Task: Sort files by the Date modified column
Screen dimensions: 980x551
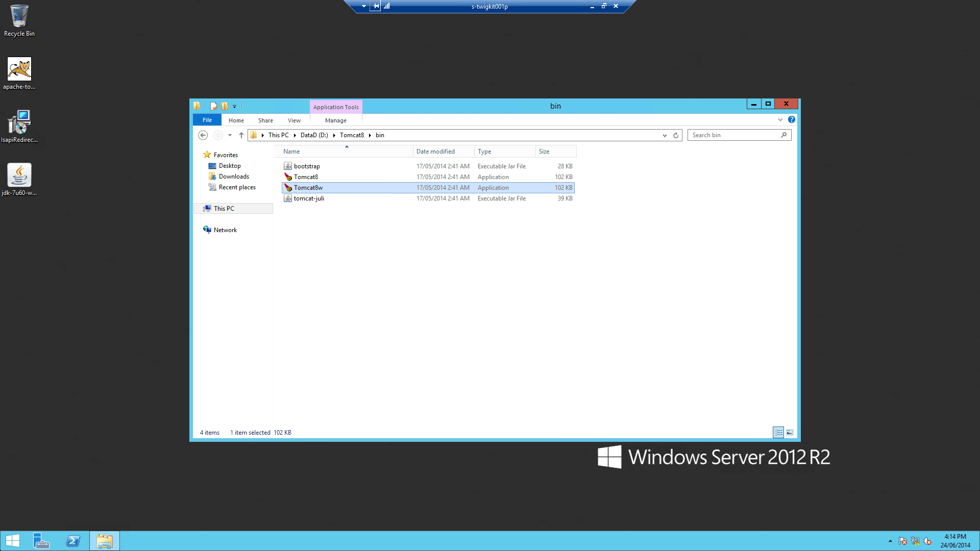Action: pyautogui.click(x=435, y=152)
